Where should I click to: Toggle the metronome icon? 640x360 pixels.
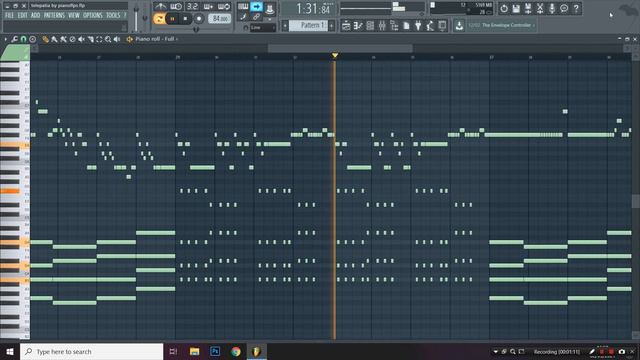click(160, 6)
